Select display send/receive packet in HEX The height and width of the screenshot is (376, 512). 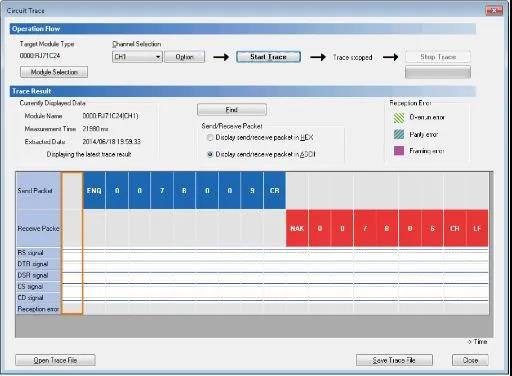click(x=210, y=137)
